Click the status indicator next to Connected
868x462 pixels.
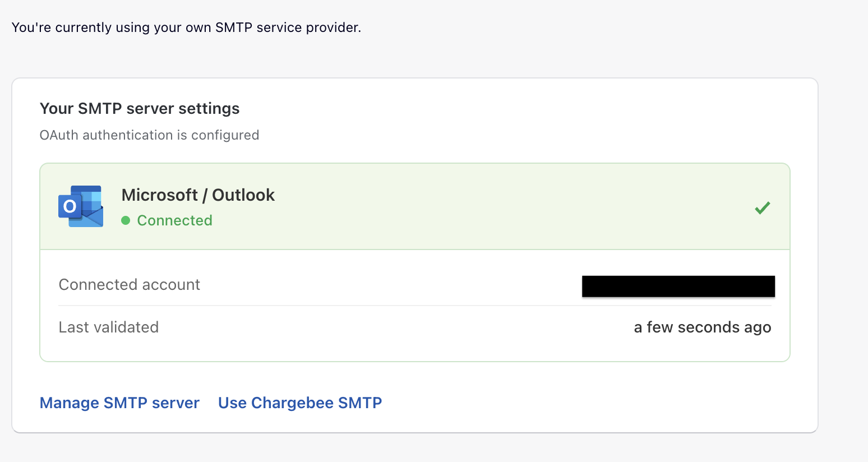click(x=126, y=220)
